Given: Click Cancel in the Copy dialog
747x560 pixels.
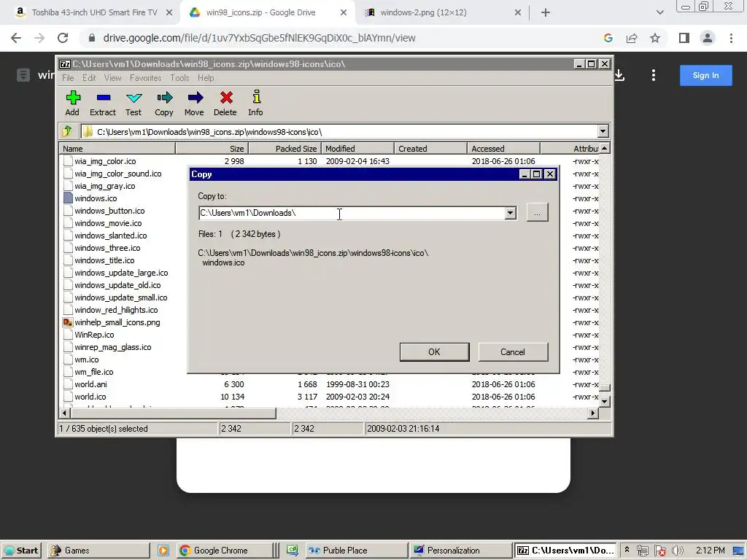Looking at the screenshot, I should click(x=513, y=352).
